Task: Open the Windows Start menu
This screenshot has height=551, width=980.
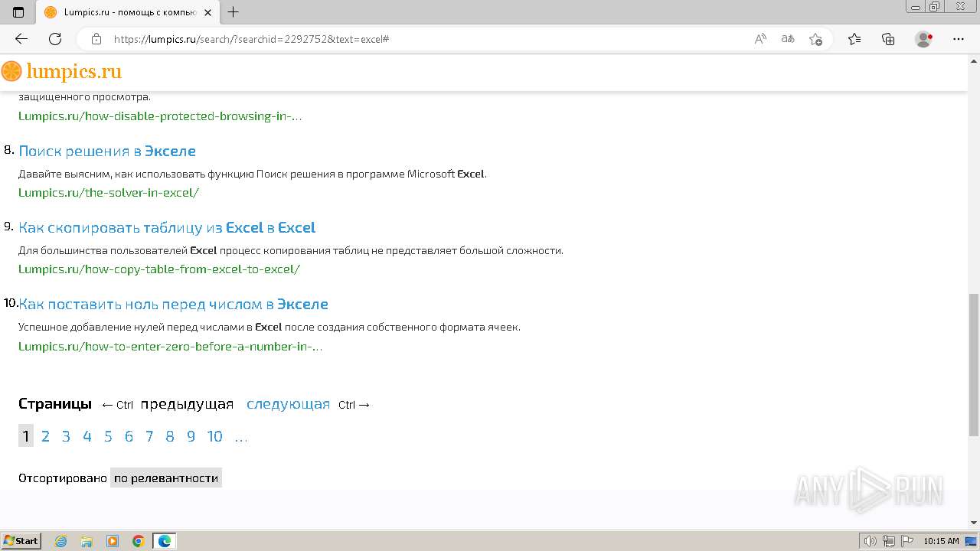Action: [x=21, y=540]
